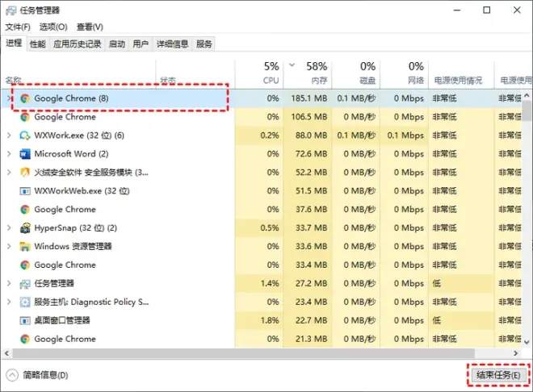Click the horizontal scrollbar right arrow
This screenshot has height=392, width=533.
click(516, 353)
